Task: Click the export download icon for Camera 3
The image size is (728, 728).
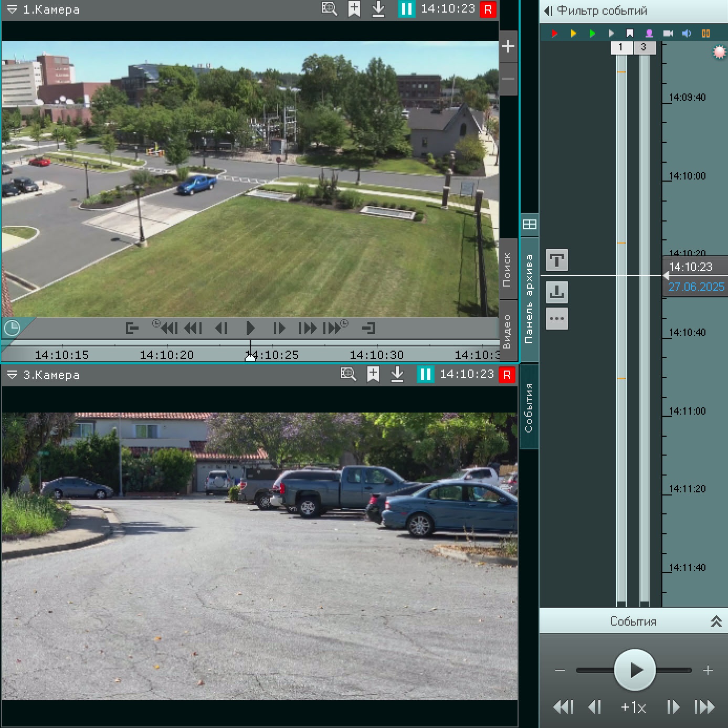Action: (397, 374)
